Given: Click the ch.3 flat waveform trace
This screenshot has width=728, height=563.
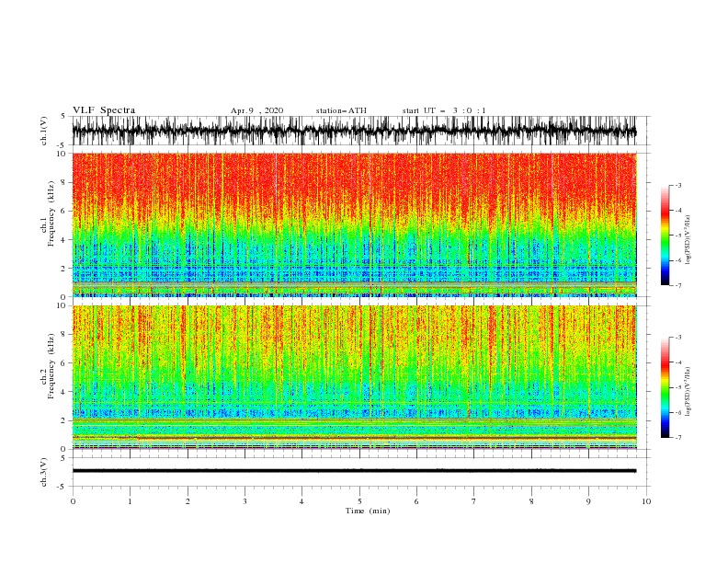Looking at the screenshot, I should 354,471.
